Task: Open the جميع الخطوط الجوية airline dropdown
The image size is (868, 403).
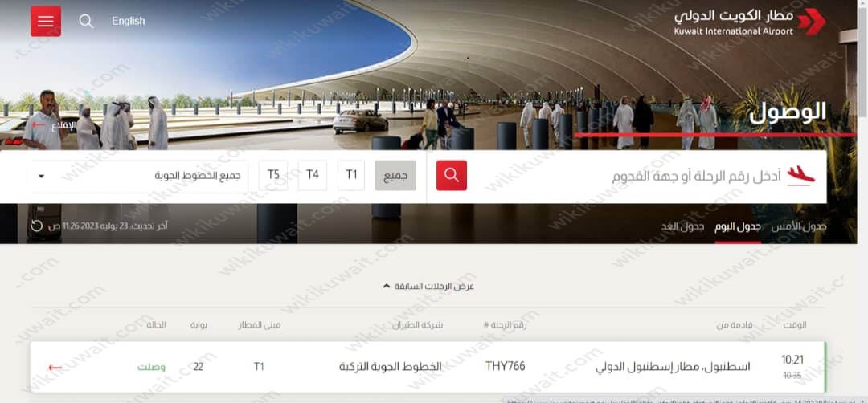Action: pos(140,177)
